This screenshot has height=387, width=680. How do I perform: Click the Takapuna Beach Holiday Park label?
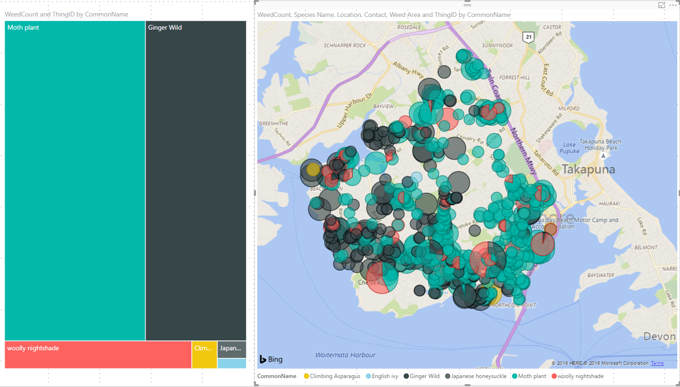point(600,144)
